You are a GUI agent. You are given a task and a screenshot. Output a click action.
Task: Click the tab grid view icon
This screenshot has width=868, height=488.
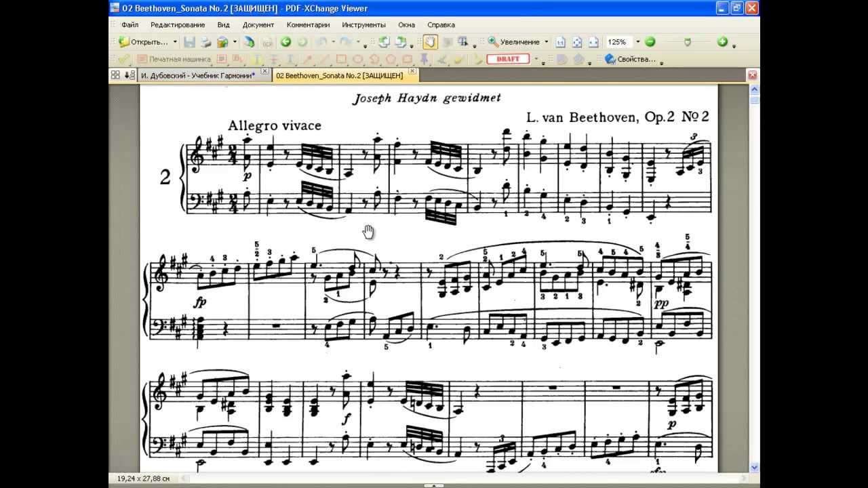[115, 75]
